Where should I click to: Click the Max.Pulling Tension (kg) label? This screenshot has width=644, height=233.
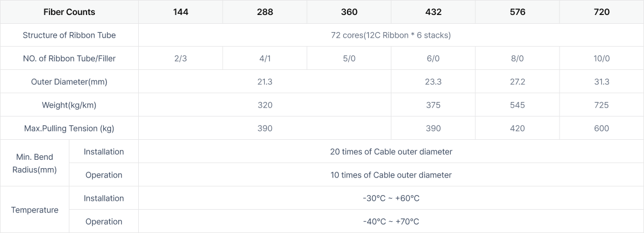[x=69, y=128]
